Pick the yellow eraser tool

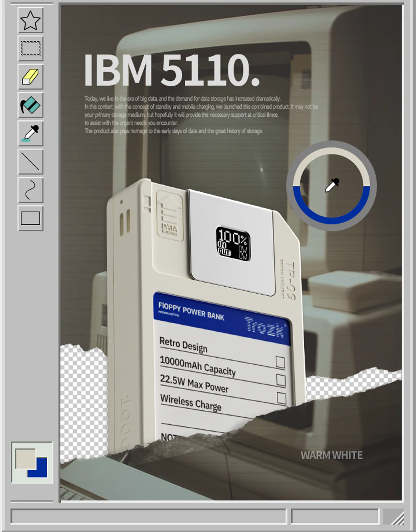31,77
